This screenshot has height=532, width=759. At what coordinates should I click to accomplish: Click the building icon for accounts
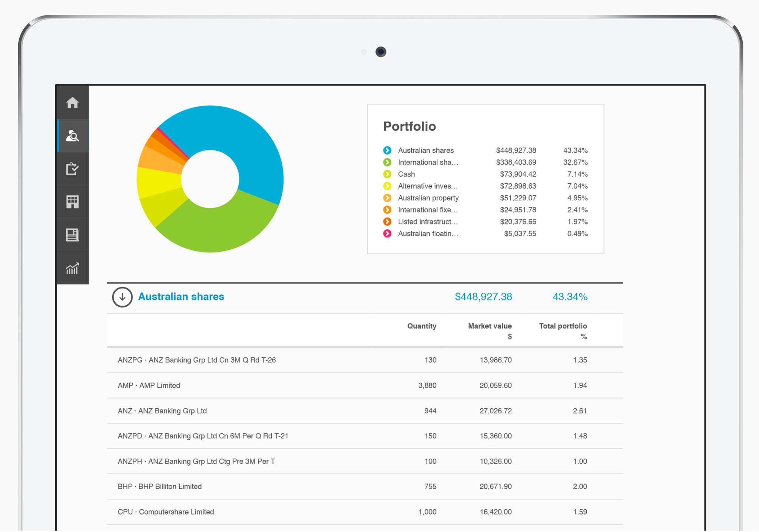click(x=72, y=202)
